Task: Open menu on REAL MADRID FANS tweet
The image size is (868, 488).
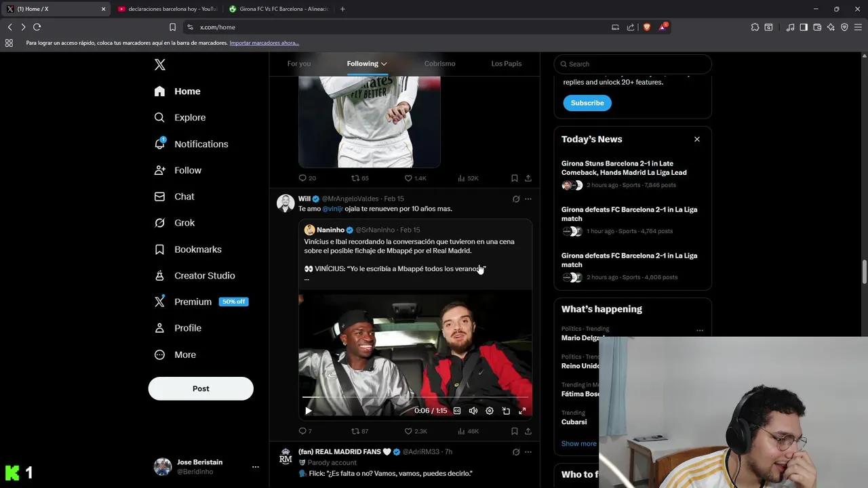Action: 528,452
